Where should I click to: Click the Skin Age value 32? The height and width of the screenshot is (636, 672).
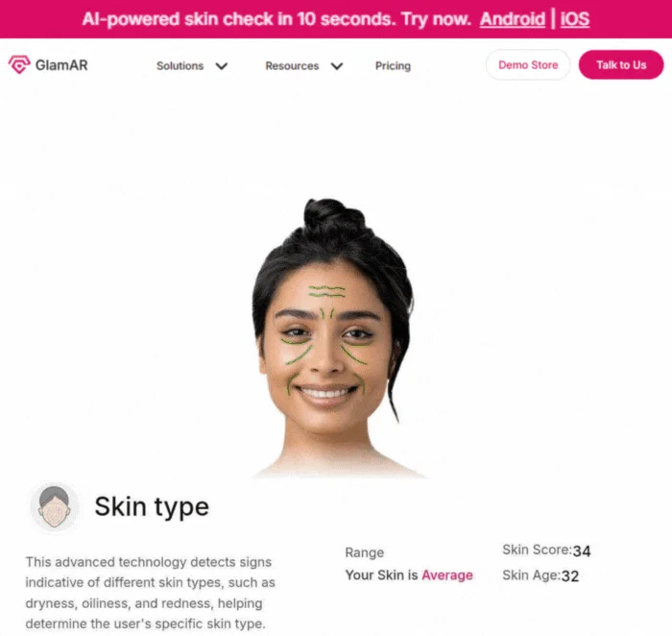coord(570,576)
